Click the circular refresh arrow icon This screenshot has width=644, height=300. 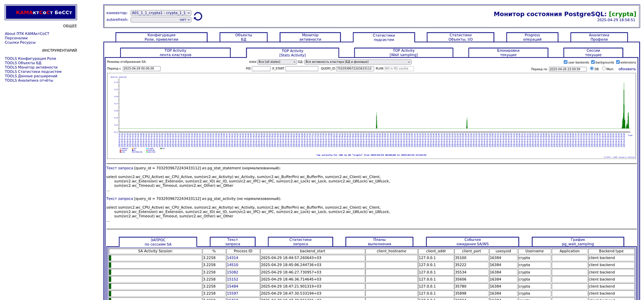(x=198, y=16)
